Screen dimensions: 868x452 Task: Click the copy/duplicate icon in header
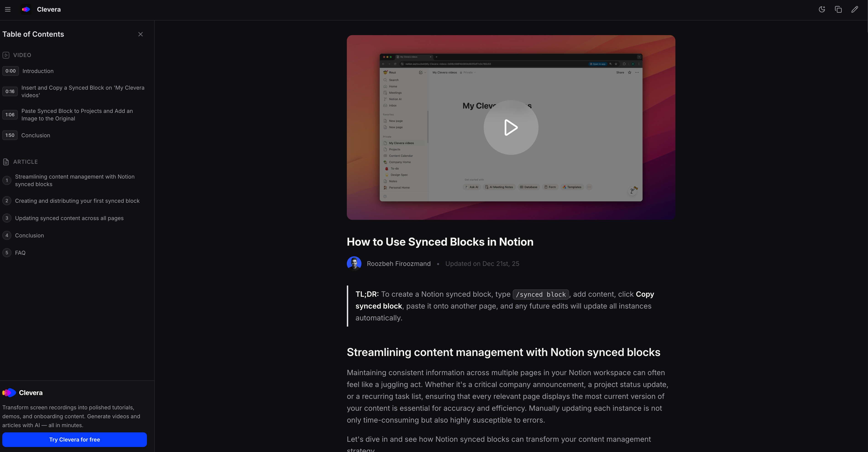838,9
